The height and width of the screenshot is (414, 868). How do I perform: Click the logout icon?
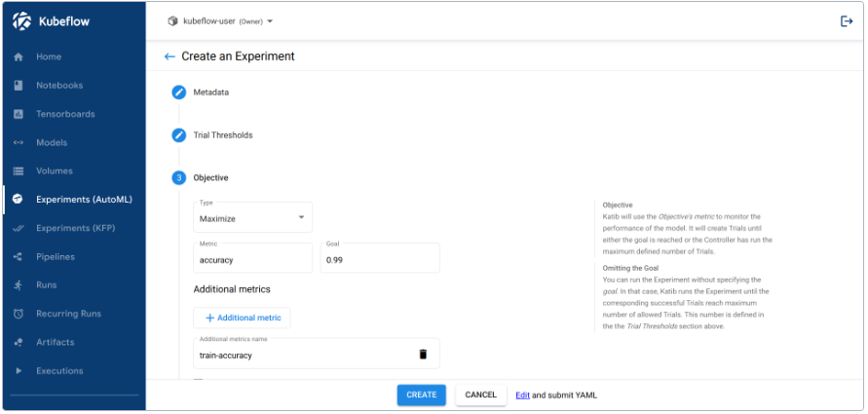click(x=846, y=21)
